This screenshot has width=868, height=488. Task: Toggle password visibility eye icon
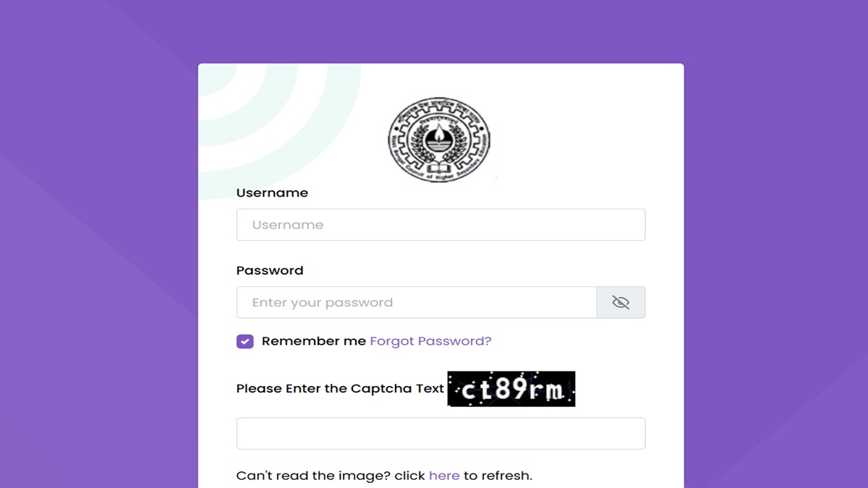coord(621,302)
